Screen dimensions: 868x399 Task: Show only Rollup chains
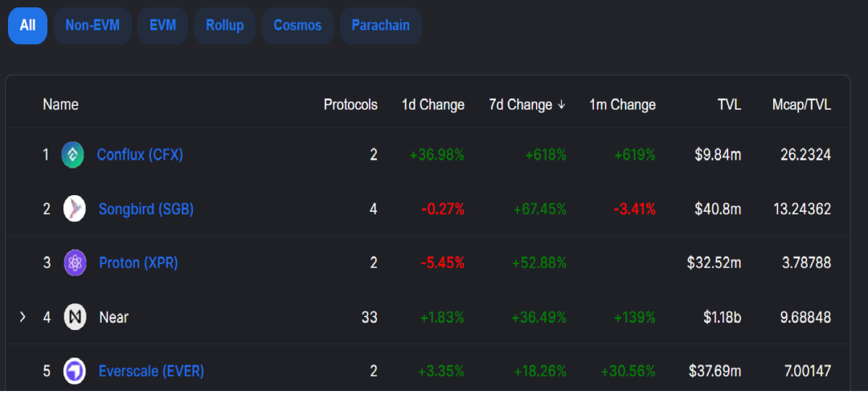tap(224, 26)
